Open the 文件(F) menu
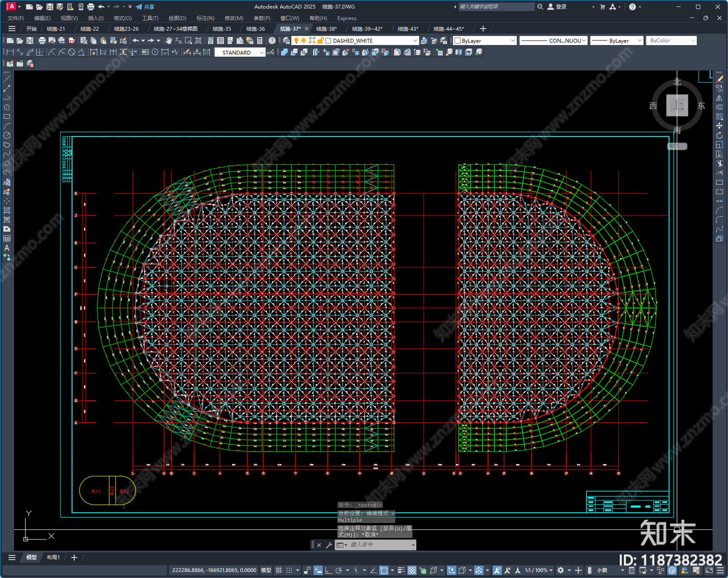This screenshot has width=728, height=578. click(15, 18)
